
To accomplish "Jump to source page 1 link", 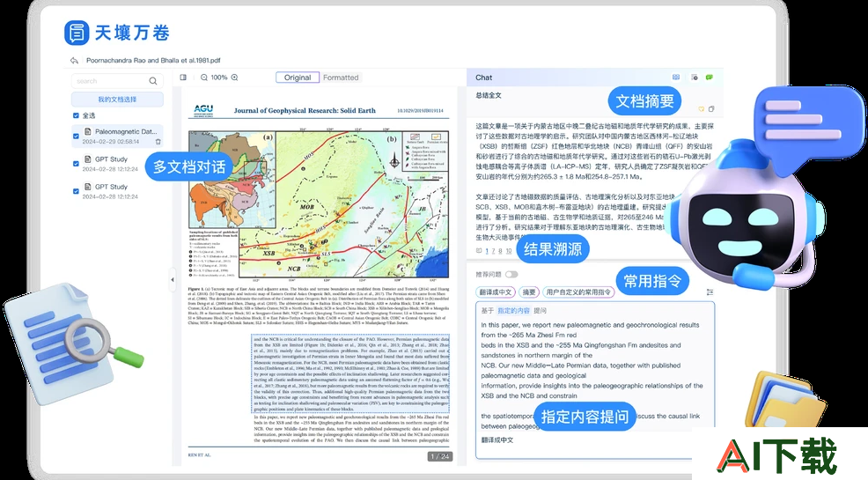I will (x=487, y=251).
